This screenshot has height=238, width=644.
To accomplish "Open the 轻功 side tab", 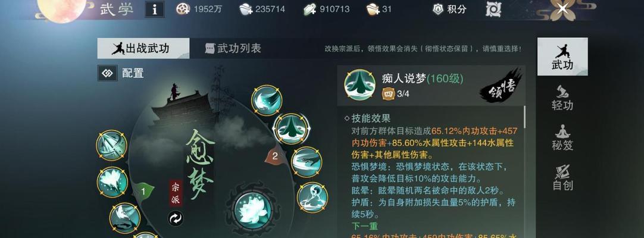I will (x=562, y=98).
